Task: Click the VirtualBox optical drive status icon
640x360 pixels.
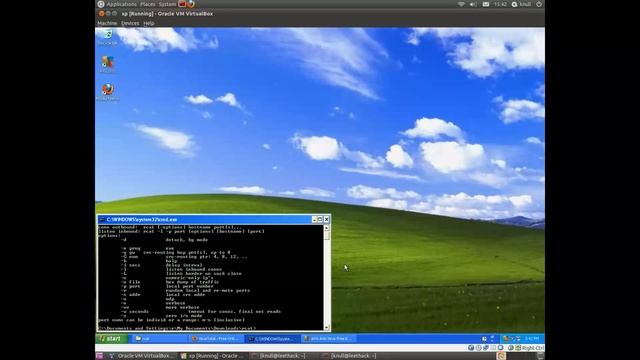Action: (x=478, y=348)
